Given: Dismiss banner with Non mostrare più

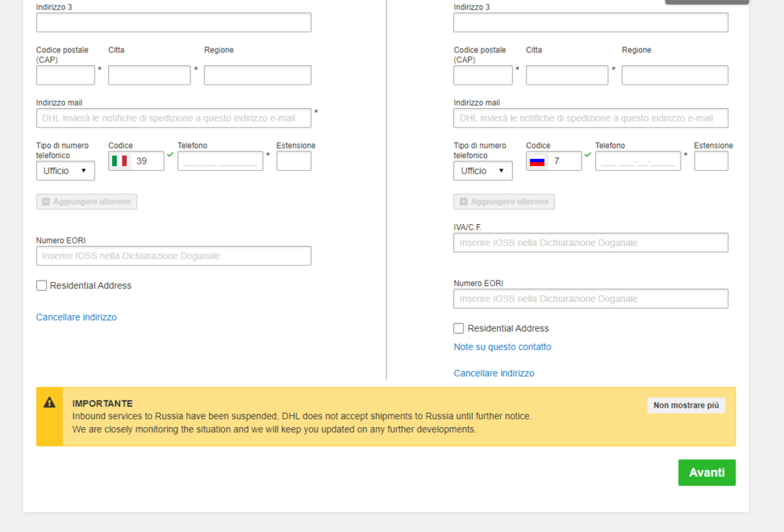Looking at the screenshot, I should coord(686,405).
